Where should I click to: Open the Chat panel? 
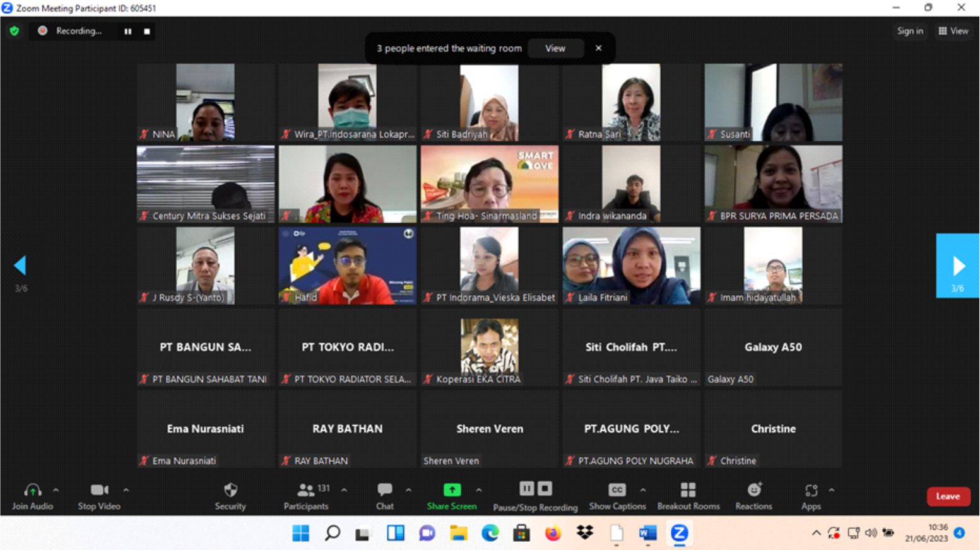[384, 491]
